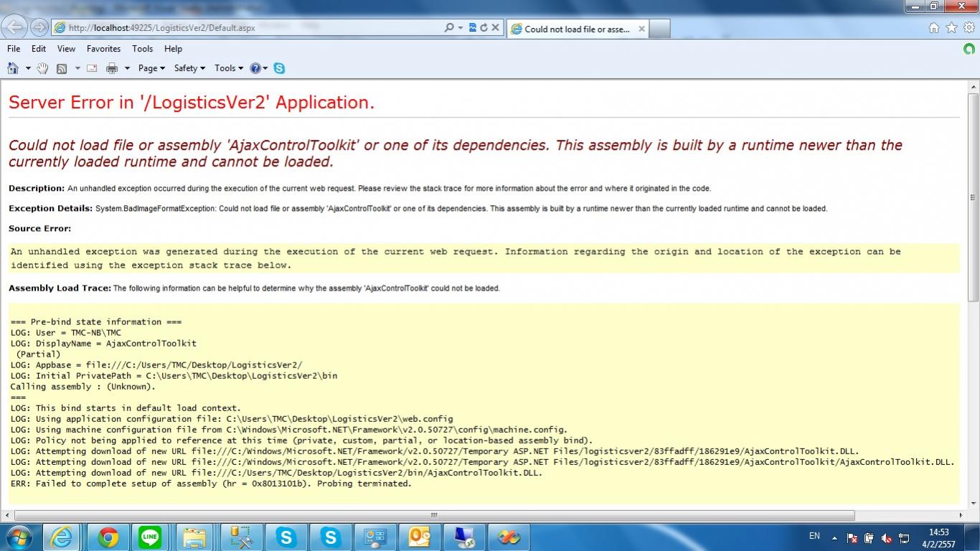The width and height of the screenshot is (980, 551).
Task: Open the Home icon at the top right
Action: [934, 27]
